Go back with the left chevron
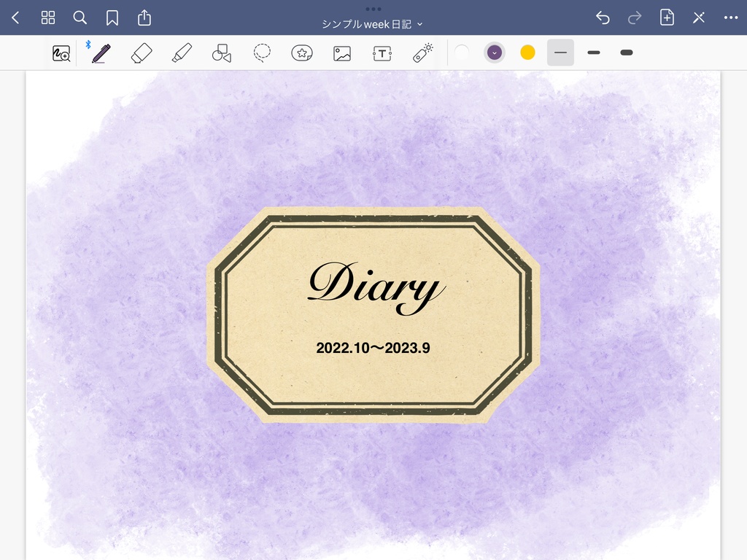The width and height of the screenshot is (747, 560). pos(15,18)
